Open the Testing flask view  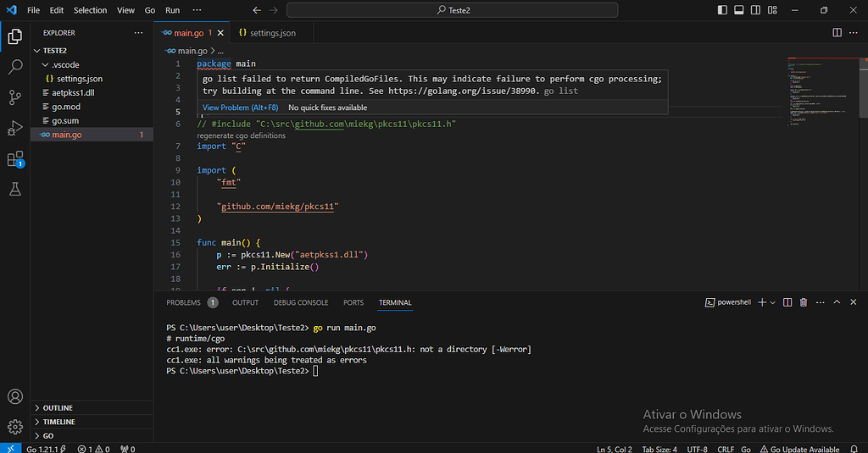pyautogui.click(x=15, y=189)
